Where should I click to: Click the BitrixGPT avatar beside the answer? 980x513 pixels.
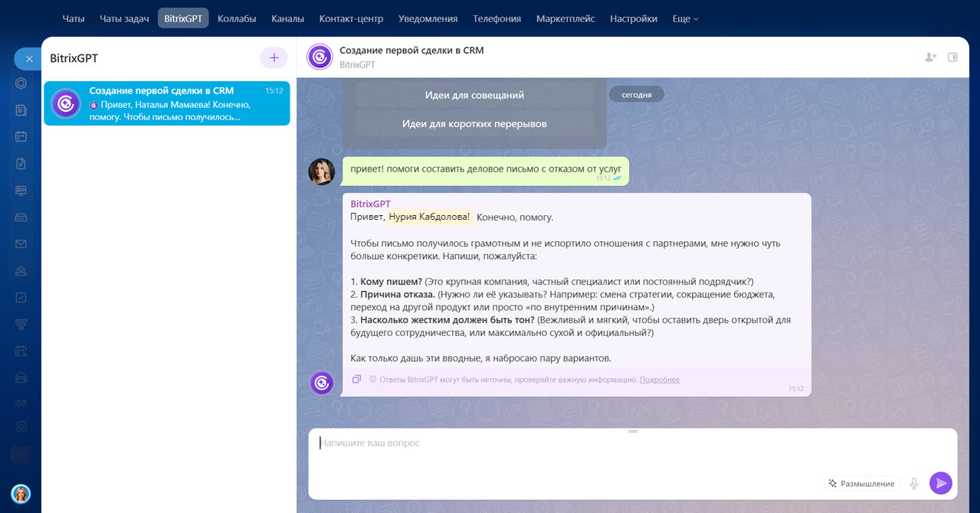[x=322, y=383]
